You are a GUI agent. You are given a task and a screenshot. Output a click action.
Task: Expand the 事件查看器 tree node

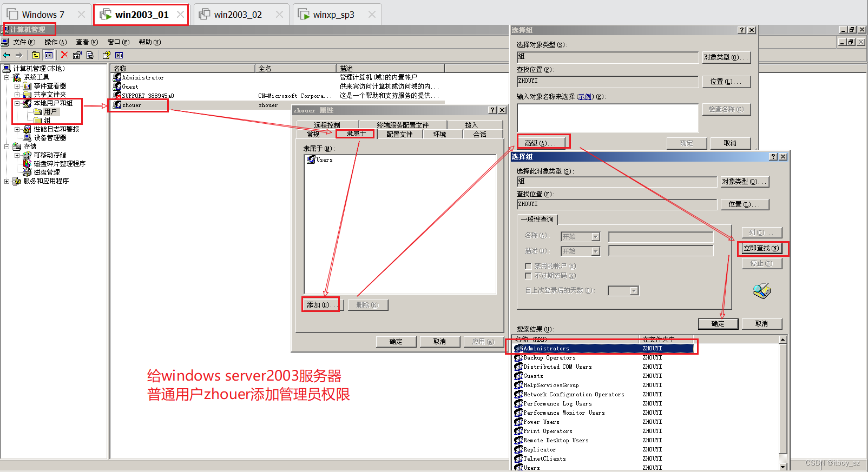(17, 86)
